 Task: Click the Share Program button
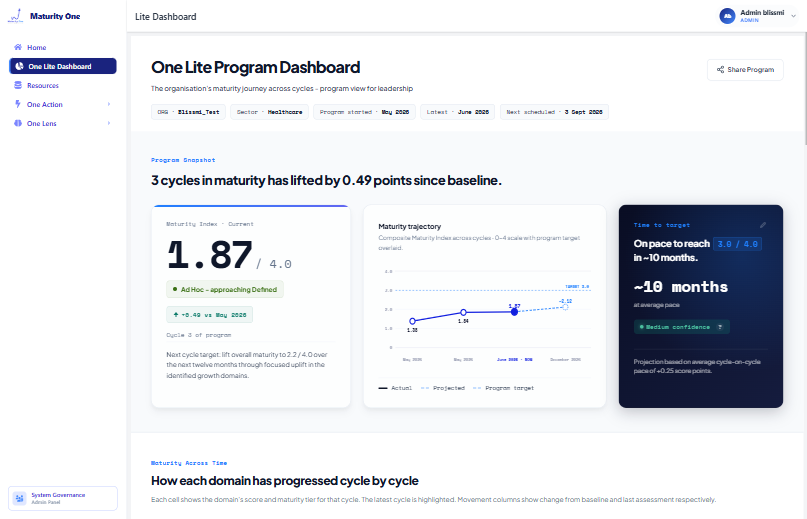(x=745, y=70)
